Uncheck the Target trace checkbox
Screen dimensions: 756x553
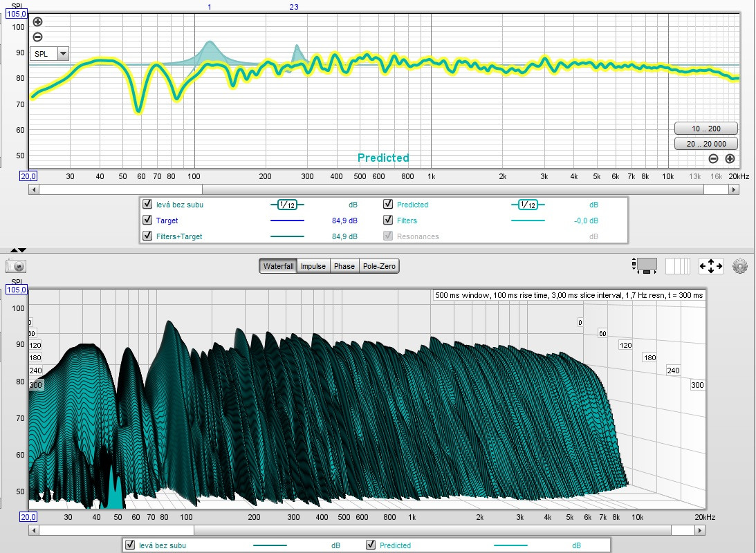[147, 221]
